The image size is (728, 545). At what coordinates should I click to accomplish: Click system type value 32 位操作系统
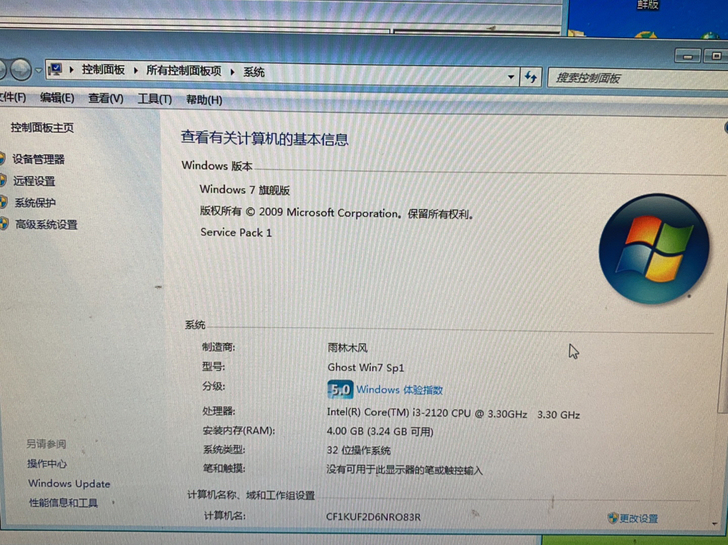point(358,450)
